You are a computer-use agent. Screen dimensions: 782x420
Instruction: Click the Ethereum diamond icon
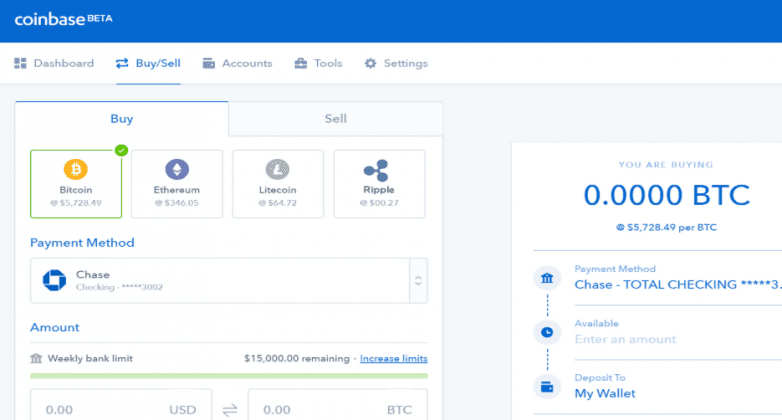click(x=177, y=170)
